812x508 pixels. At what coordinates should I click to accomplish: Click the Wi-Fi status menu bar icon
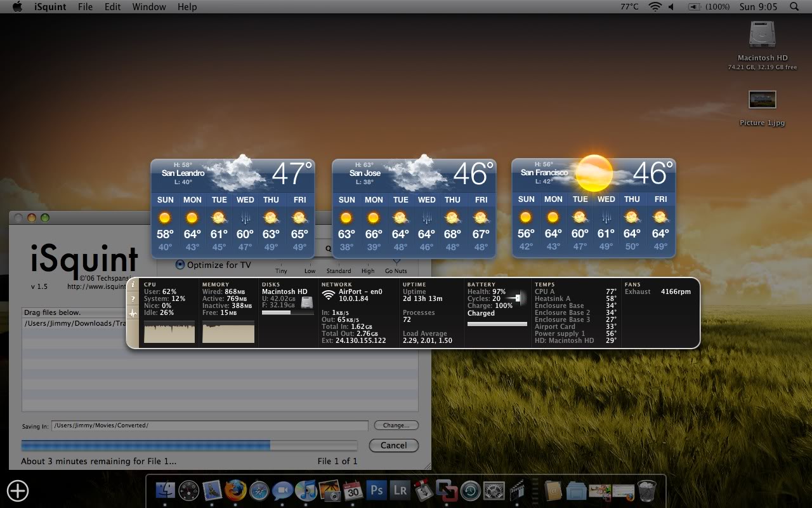click(x=655, y=6)
